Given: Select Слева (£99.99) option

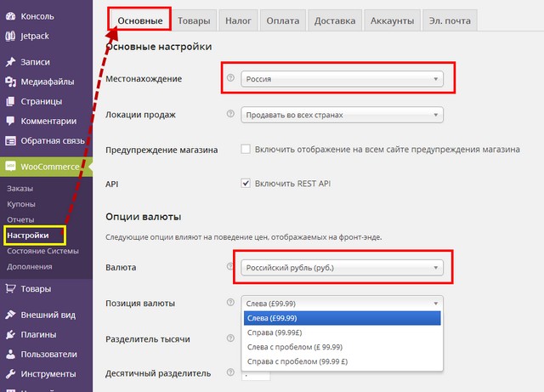Looking at the screenshot, I should click(342, 318).
